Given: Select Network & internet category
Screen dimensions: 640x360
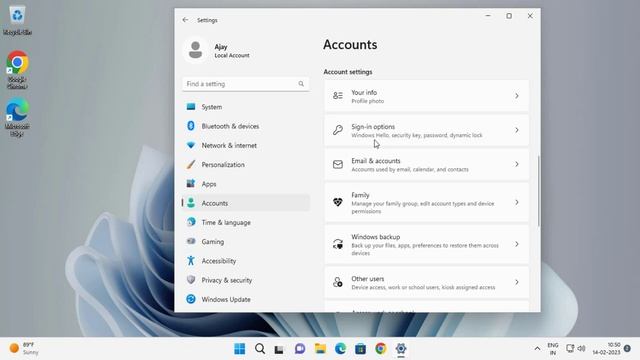Looking at the screenshot, I should (x=246, y=145).
